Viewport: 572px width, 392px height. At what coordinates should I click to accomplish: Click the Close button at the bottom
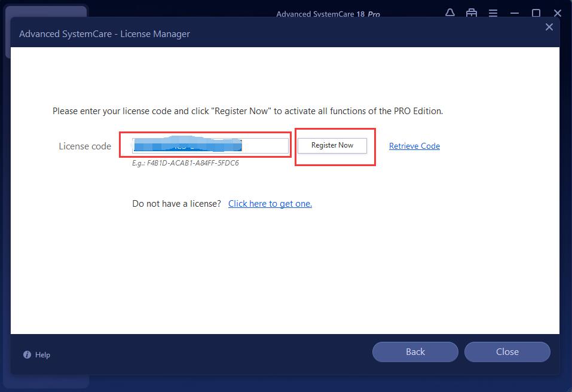[507, 352]
